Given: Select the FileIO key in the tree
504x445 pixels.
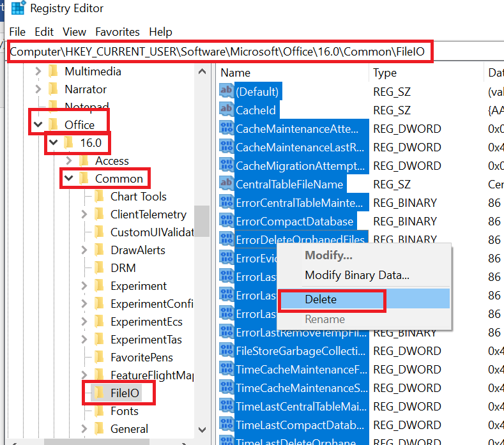Looking at the screenshot, I should [x=125, y=393].
